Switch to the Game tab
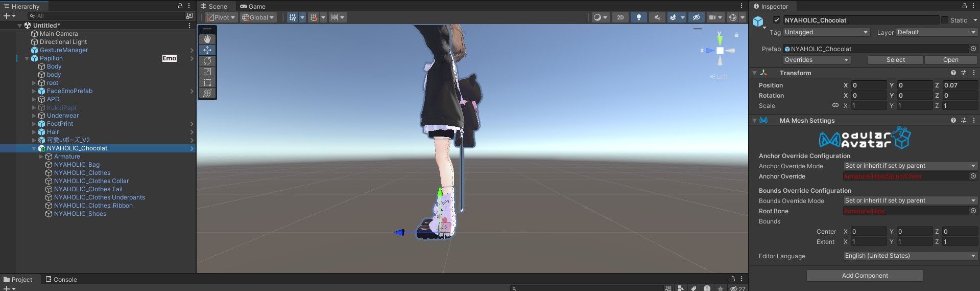980x291 pixels. (253, 6)
